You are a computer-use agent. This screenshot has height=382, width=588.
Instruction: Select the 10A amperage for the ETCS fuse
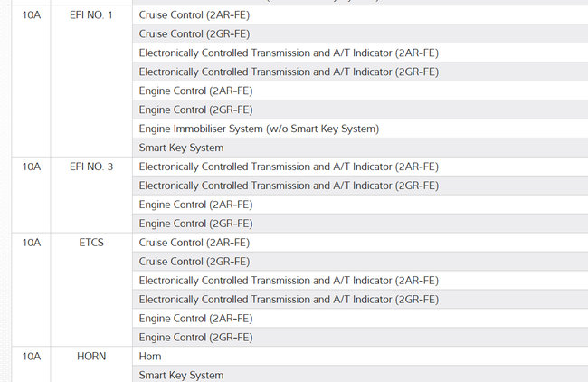32,243
